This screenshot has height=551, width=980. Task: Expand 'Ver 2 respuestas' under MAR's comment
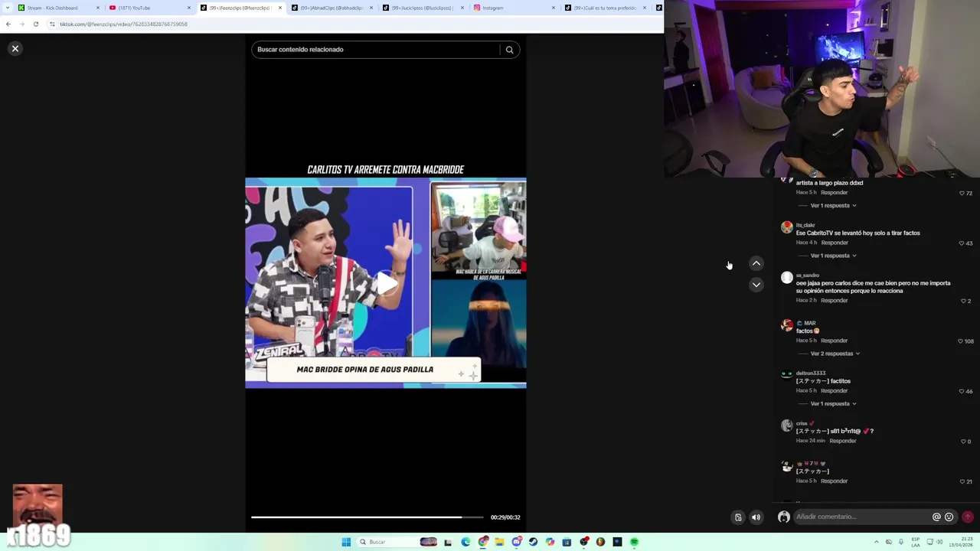tap(835, 354)
